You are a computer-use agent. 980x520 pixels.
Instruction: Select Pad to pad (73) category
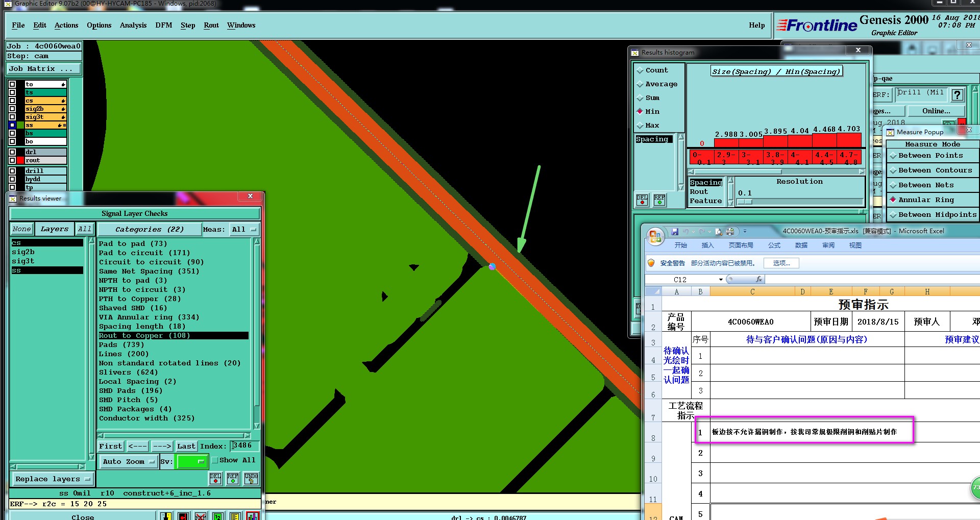tap(133, 244)
